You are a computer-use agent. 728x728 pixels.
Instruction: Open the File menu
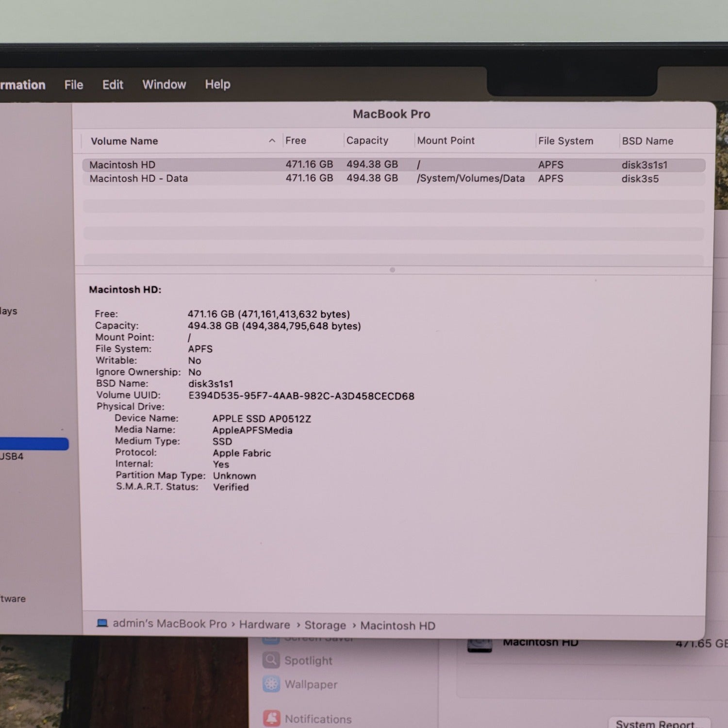tap(74, 85)
